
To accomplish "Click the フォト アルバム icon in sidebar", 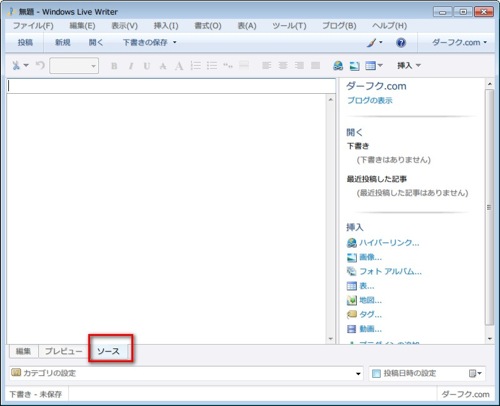I will click(352, 271).
